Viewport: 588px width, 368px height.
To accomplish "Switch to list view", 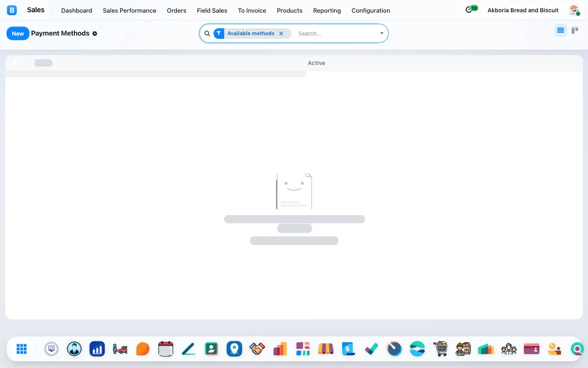I will (x=561, y=30).
